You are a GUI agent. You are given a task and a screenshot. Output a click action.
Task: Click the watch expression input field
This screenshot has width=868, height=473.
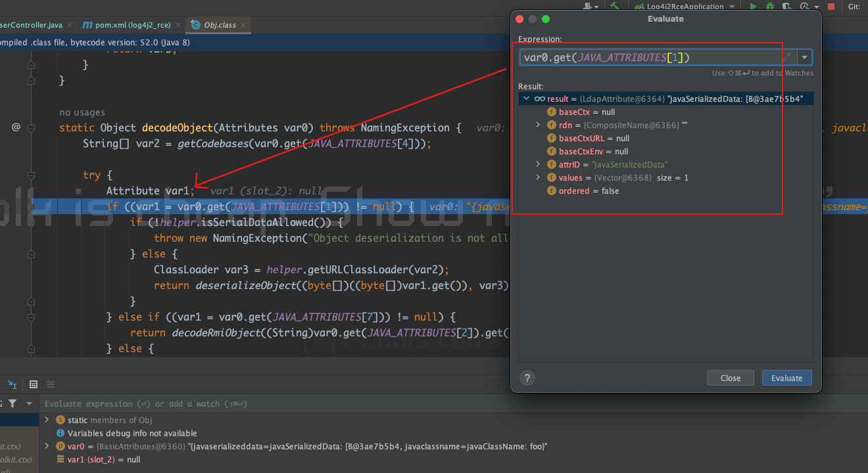(x=454, y=403)
